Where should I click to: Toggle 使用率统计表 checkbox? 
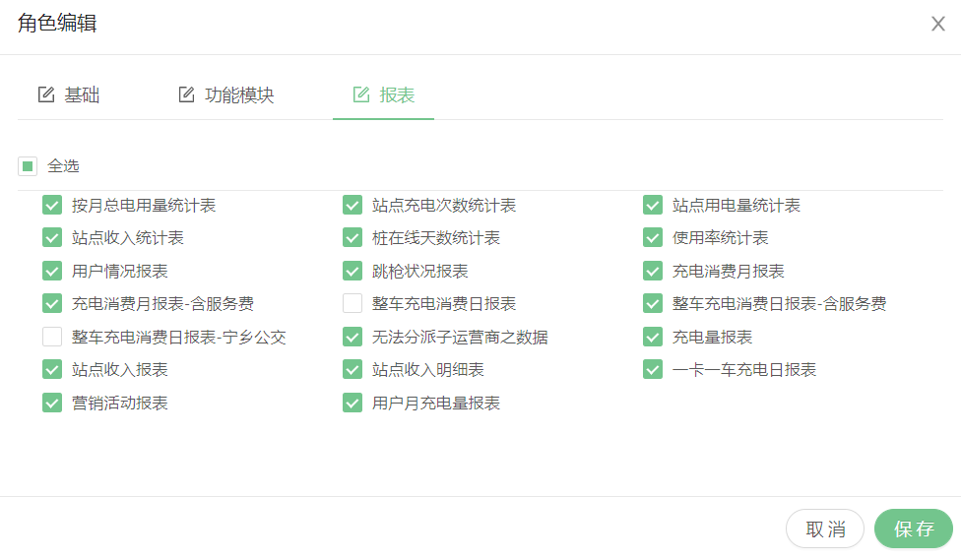pos(653,238)
